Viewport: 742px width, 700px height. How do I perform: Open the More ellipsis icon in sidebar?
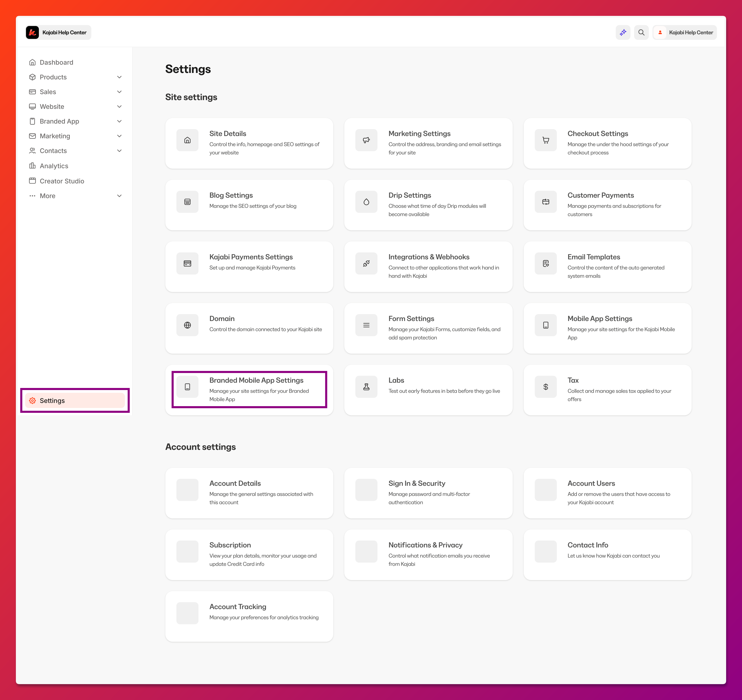(x=32, y=196)
